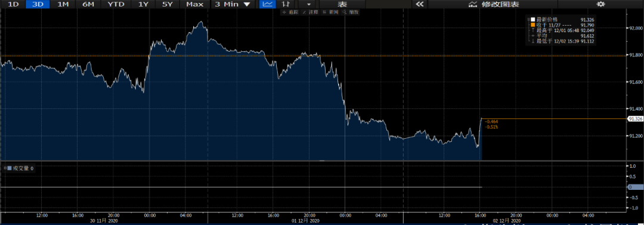Pick the 5Y range

point(168,5)
